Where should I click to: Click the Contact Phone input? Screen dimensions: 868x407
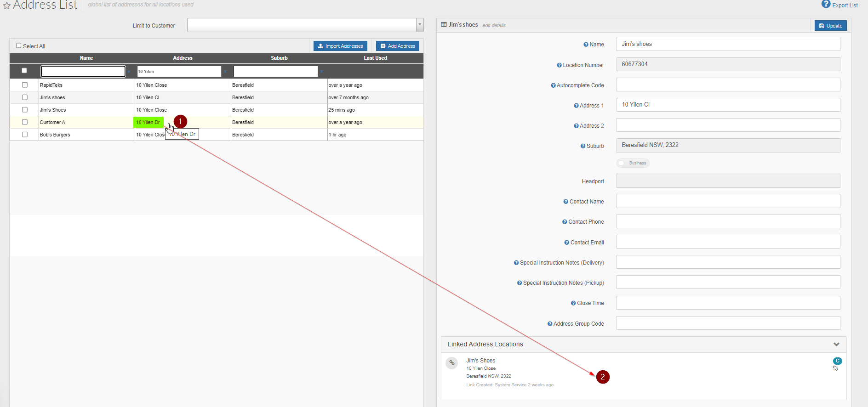point(728,221)
